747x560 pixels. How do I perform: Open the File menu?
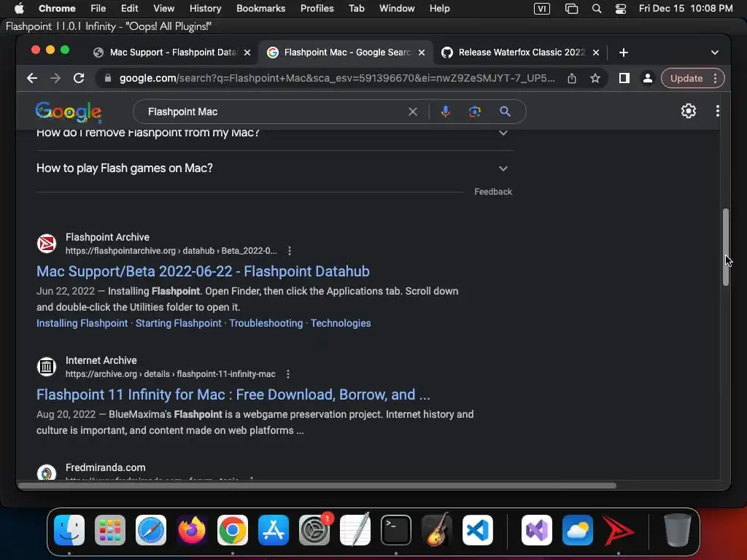(98, 9)
